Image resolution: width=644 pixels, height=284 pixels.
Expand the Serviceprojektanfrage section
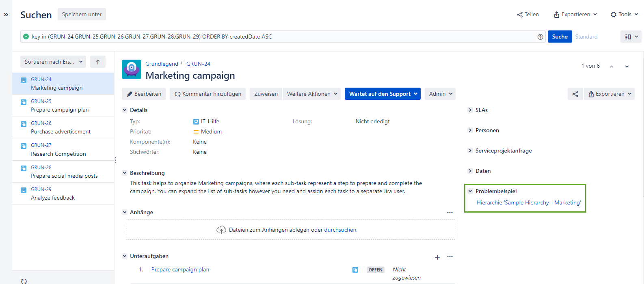pyautogui.click(x=503, y=151)
